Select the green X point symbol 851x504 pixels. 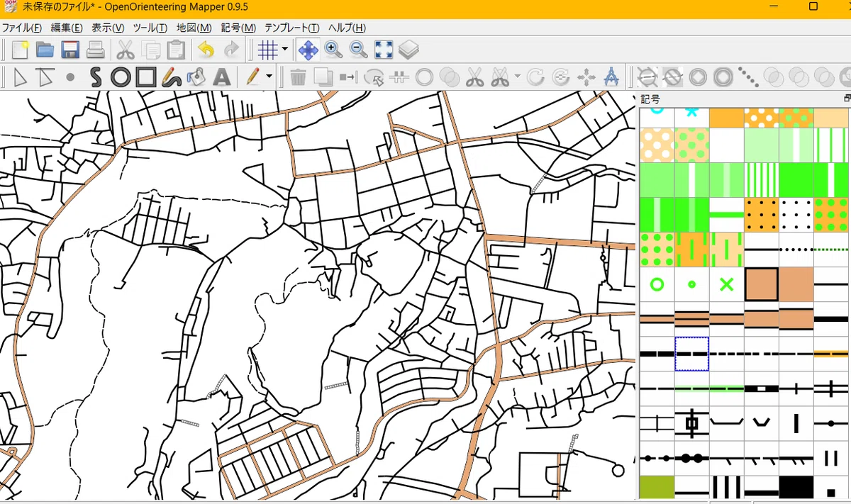coord(726,284)
